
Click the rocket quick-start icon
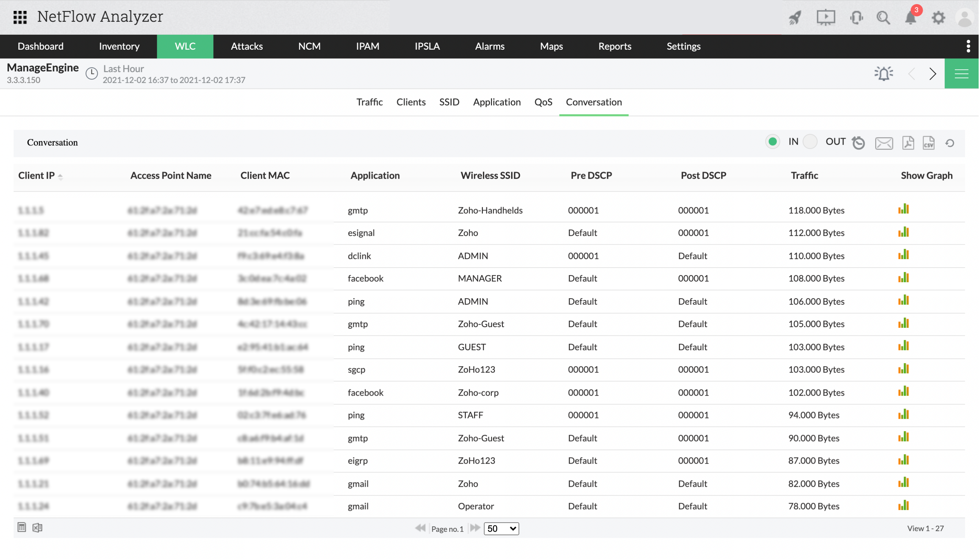[795, 17]
